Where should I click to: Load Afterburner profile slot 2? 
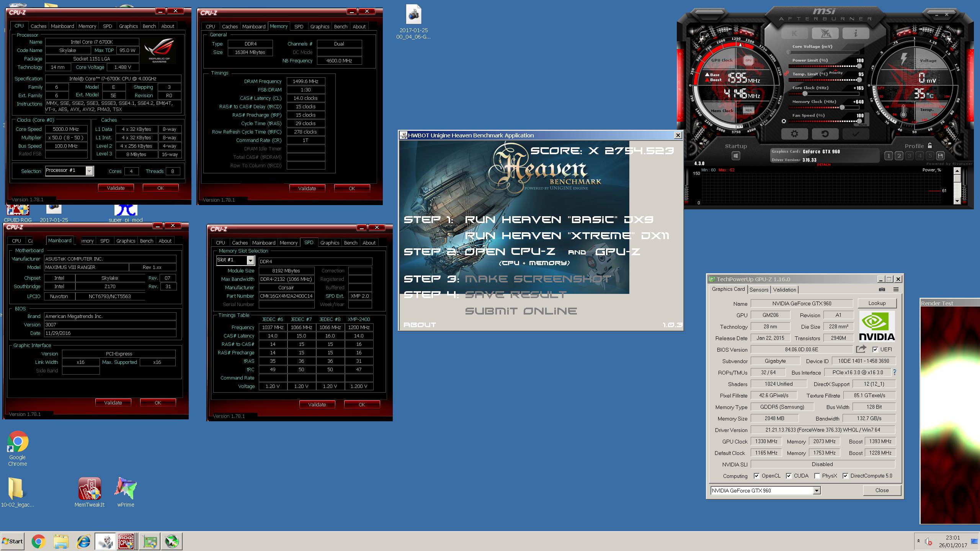click(x=899, y=156)
